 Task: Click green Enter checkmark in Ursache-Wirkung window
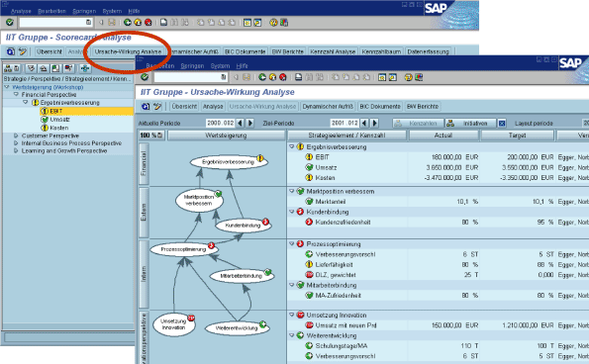pyautogui.click(x=145, y=77)
